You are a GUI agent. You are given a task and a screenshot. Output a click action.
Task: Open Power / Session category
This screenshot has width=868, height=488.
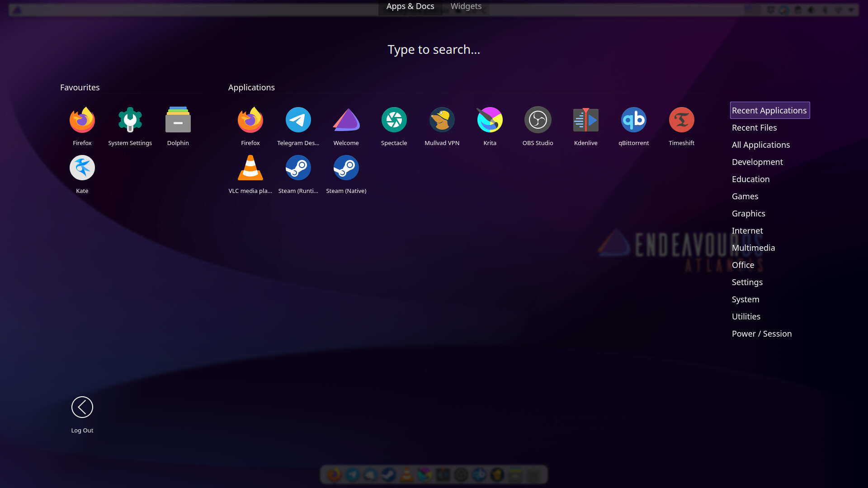pos(761,333)
